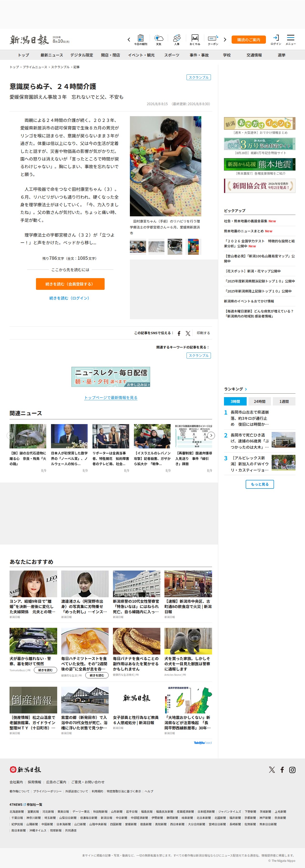Open the おくやみ obituary icon
The width and height of the screenshot is (305, 868).
(195, 39)
